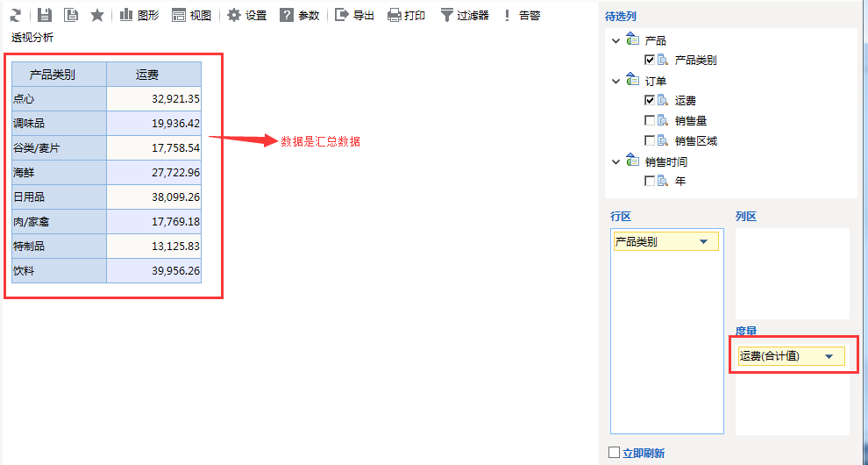Click the 运费 field icon in tree
This screenshot has width=868, height=465.
tap(663, 100)
